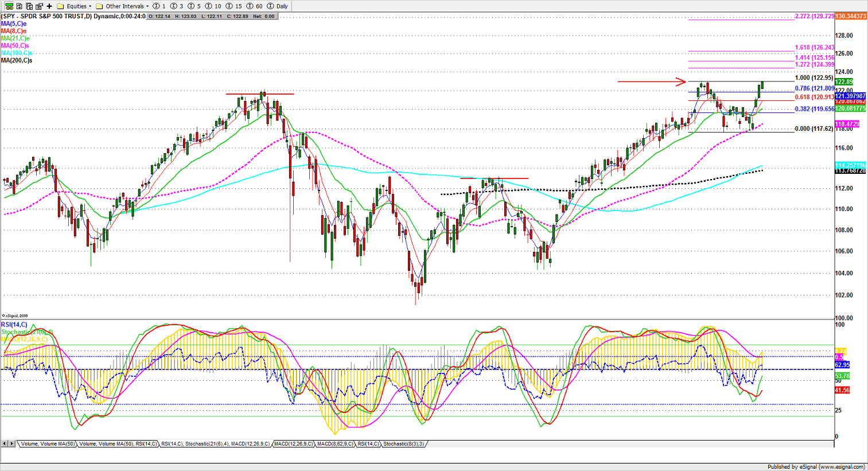
Task: Click the 41.56 red indicator value marker
Action: tap(842, 390)
